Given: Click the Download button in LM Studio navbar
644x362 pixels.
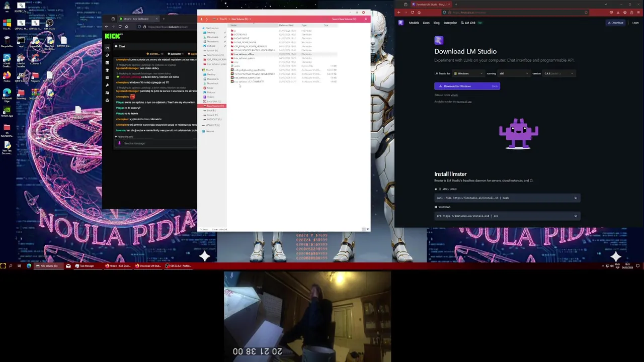Looking at the screenshot, I should (x=615, y=23).
